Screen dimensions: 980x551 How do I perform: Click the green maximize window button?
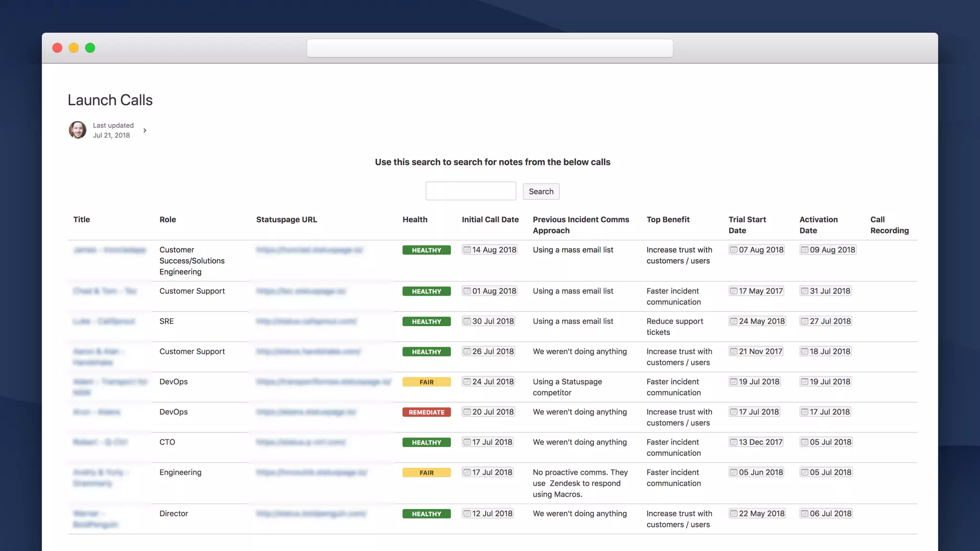(90, 48)
